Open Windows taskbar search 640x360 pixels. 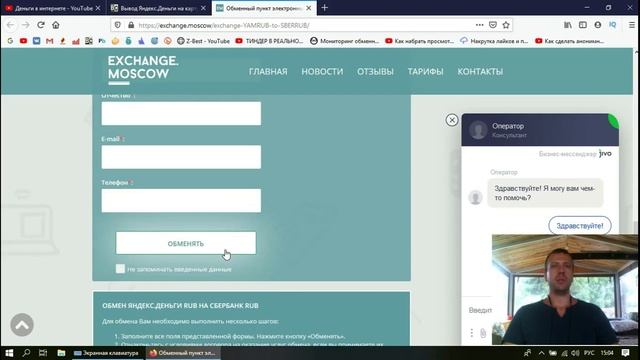pyautogui.click(x=27, y=353)
